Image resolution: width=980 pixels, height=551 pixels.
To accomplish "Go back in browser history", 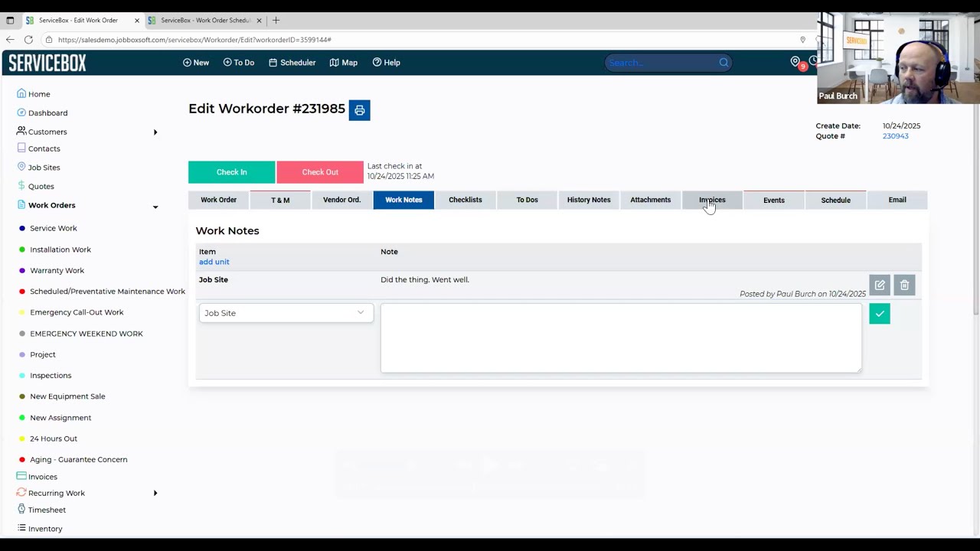I will pos(10,40).
